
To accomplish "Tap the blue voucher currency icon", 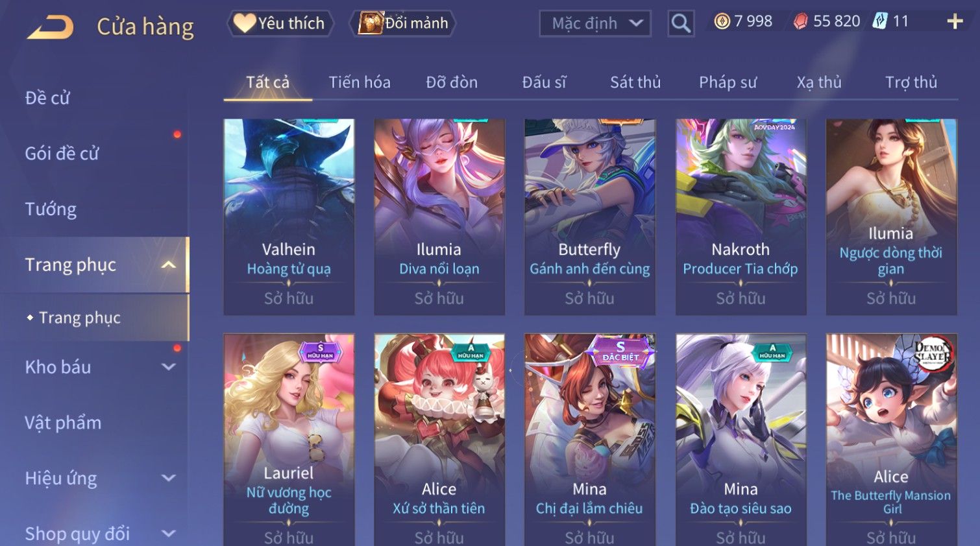I will [879, 21].
